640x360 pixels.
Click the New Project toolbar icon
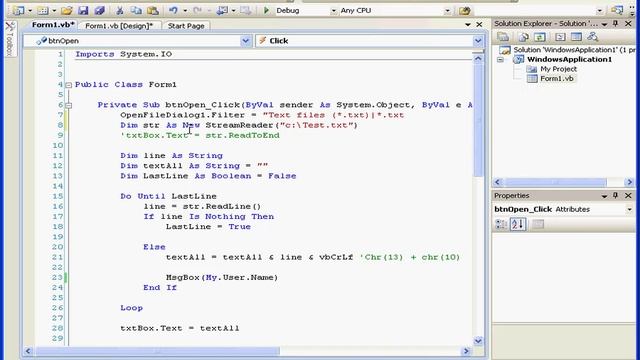pyautogui.click(x=18, y=11)
